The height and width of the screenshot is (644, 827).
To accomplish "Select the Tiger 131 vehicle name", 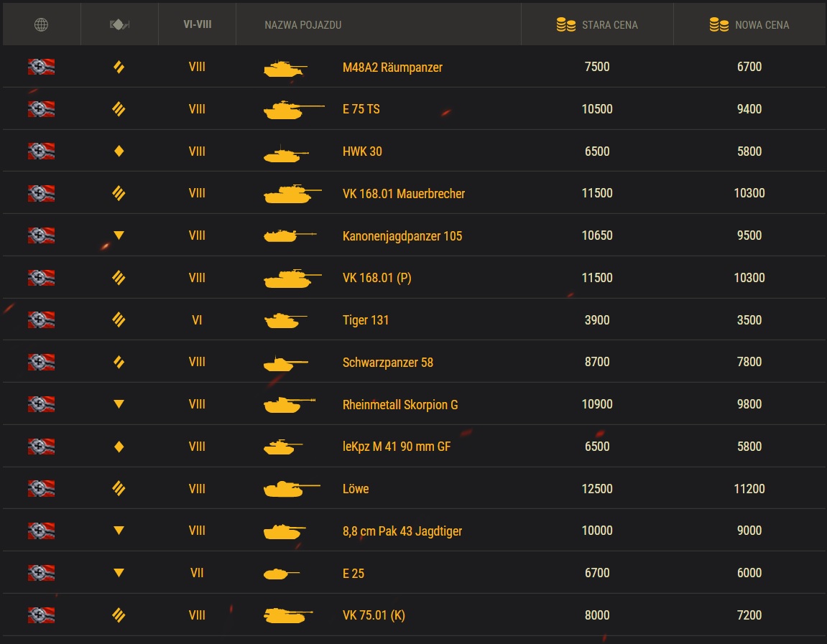I will (366, 320).
